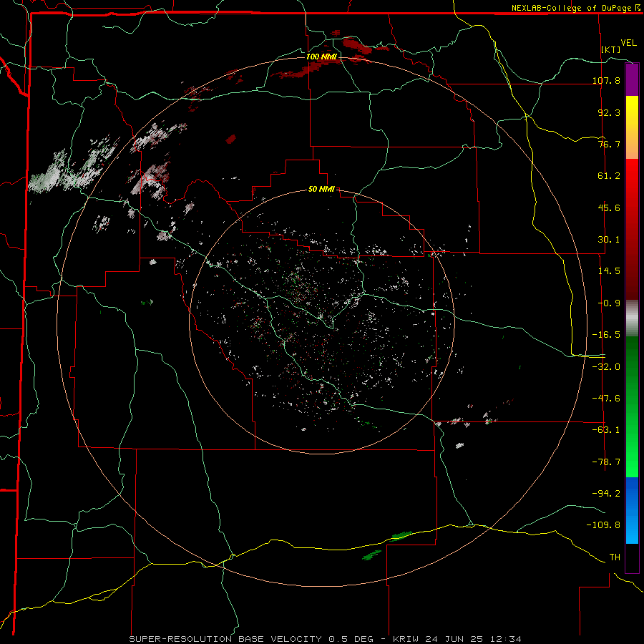Click the blue segment of velocity color bar
Image resolution: width=644 pixels, height=644 pixels.
point(632,510)
